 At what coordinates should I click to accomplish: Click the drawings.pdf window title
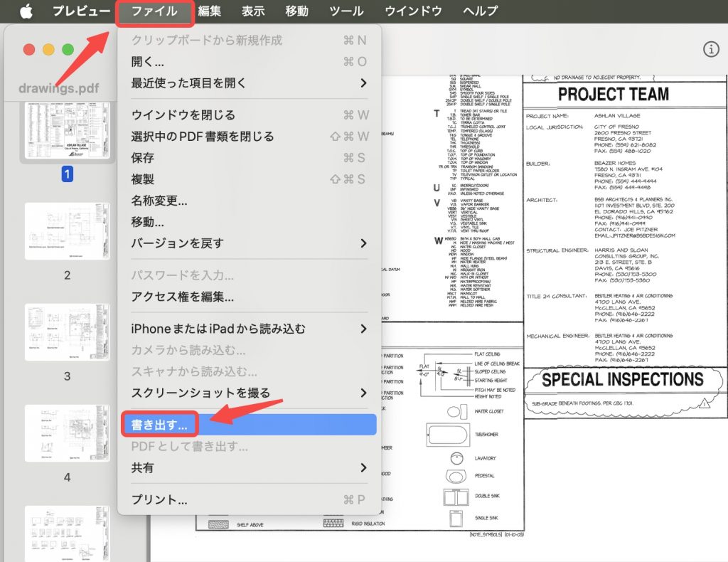coord(59,88)
